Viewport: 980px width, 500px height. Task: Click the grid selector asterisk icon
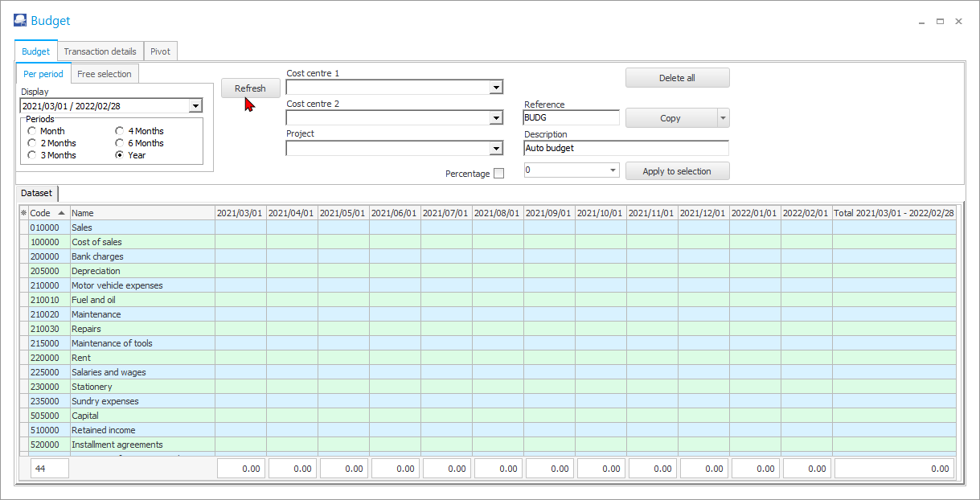(x=23, y=213)
